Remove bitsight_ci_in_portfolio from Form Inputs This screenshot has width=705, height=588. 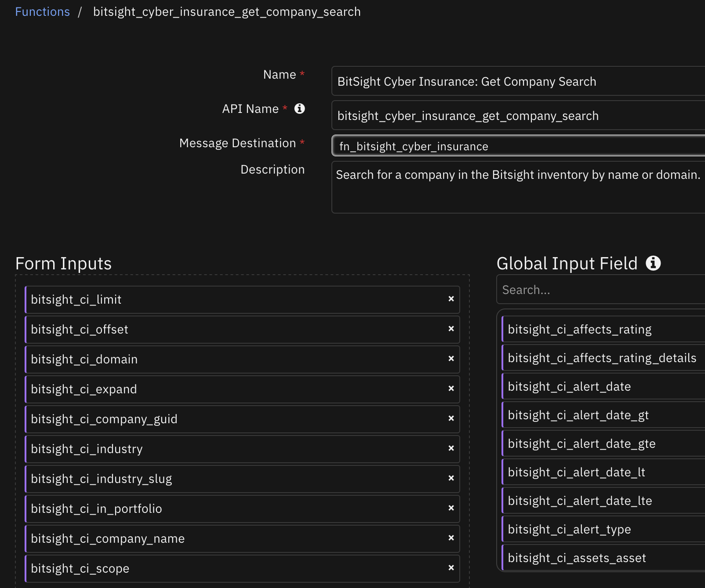point(451,508)
